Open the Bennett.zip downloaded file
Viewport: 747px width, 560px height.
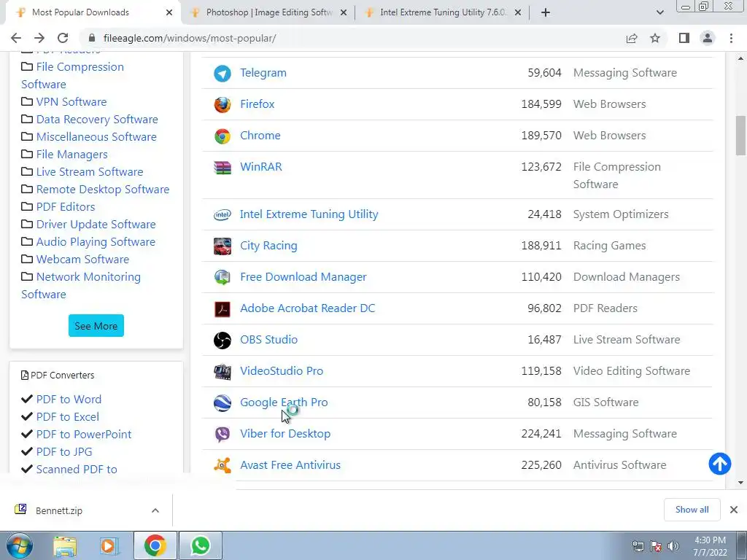(x=59, y=510)
